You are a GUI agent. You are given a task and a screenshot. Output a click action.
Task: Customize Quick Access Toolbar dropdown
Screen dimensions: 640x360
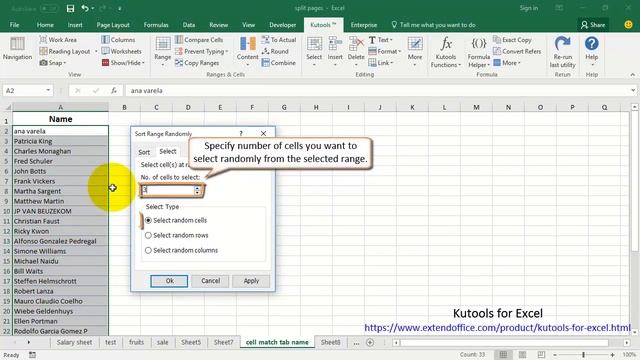[120, 8]
